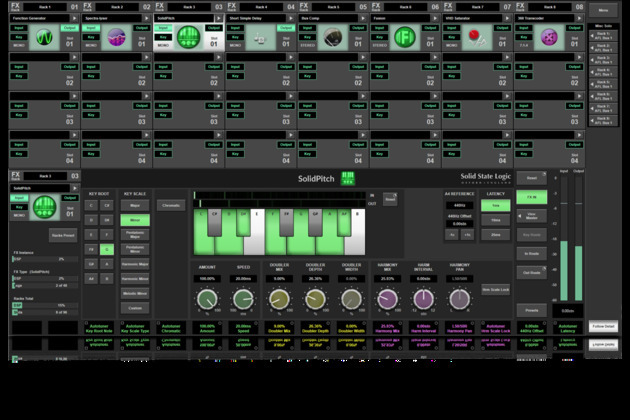Click the In Route button
630x420 pixels.
tap(532, 254)
